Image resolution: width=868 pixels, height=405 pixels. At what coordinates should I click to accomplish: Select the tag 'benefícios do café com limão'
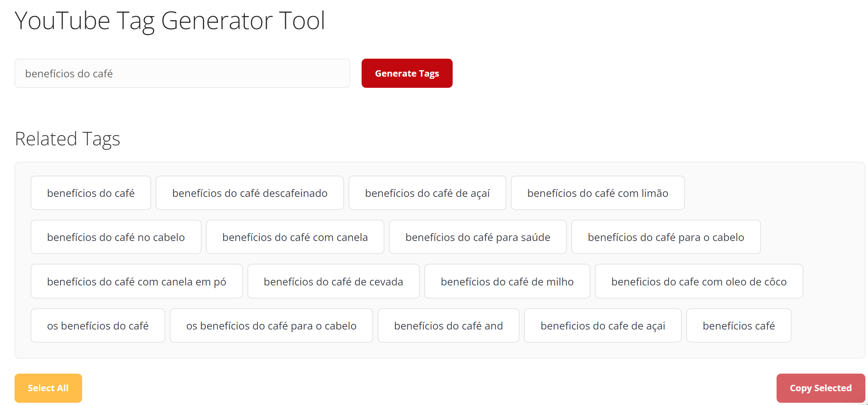click(x=598, y=193)
